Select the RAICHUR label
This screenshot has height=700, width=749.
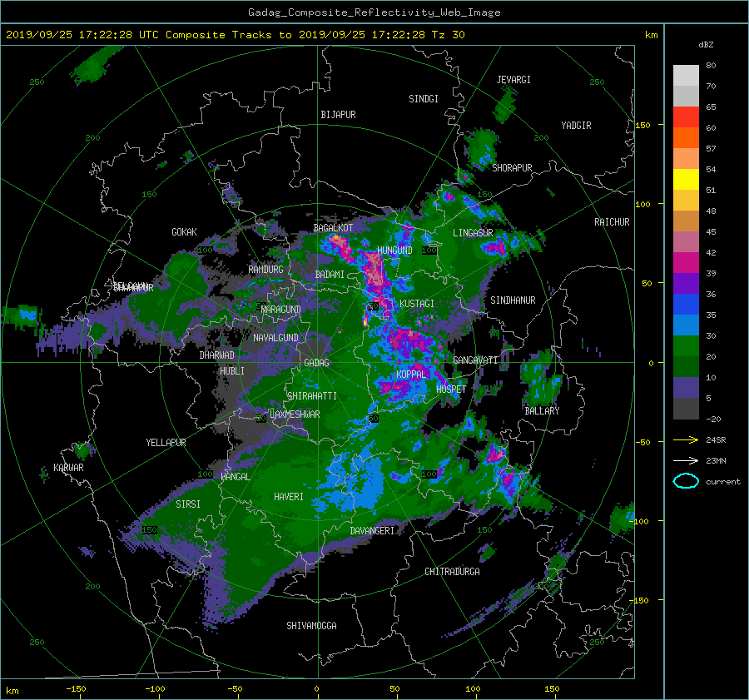tap(612, 222)
